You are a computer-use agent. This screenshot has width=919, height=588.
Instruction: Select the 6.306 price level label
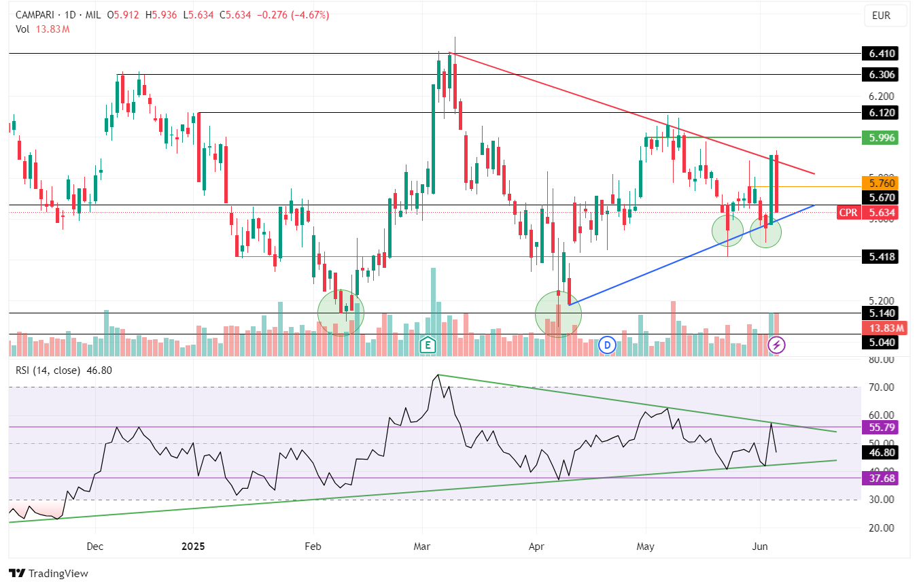point(880,74)
